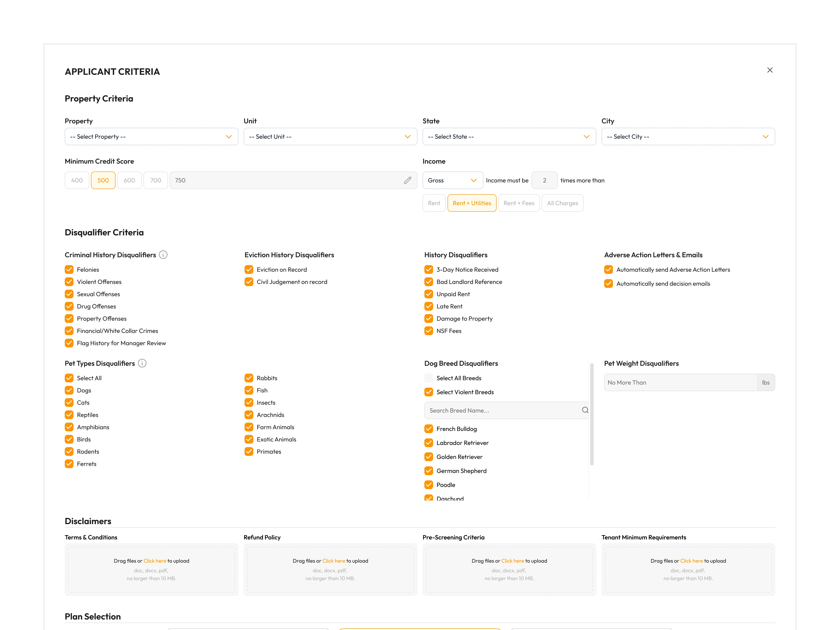The image size is (840, 630).
Task: Select 400 minimum credit score
Action: coord(77,180)
